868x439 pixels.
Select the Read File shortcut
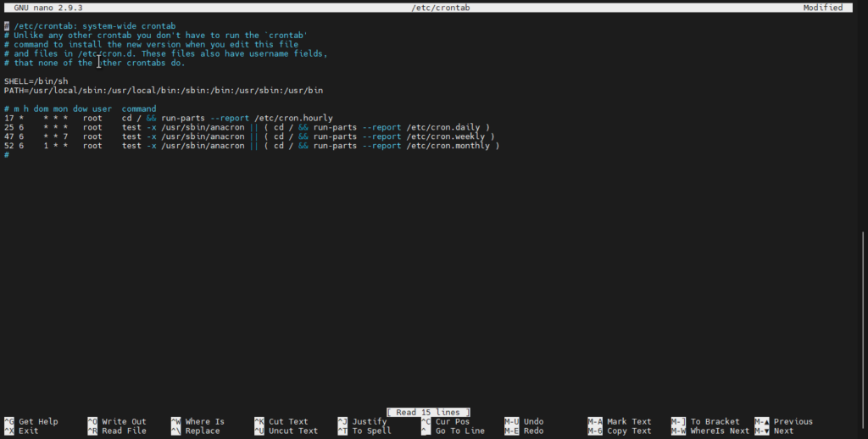tap(124, 431)
